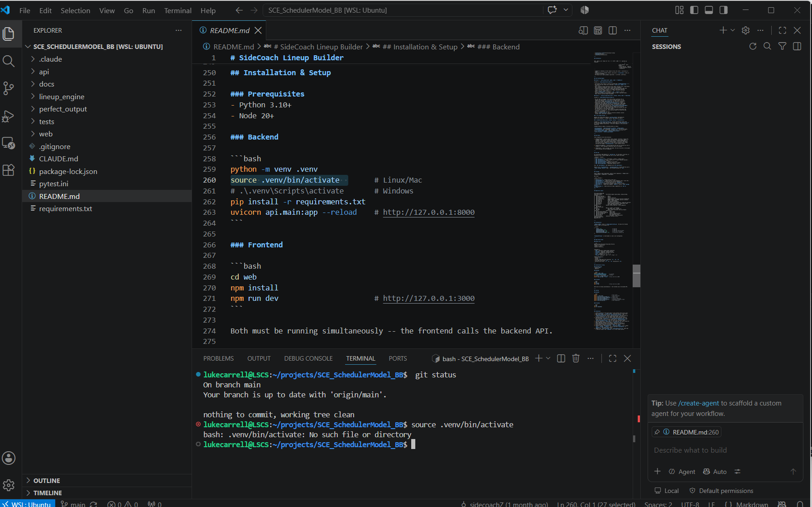Open the Accounts menu icon
Image resolution: width=812 pixels, height=507 pixels.
point(9,458)
